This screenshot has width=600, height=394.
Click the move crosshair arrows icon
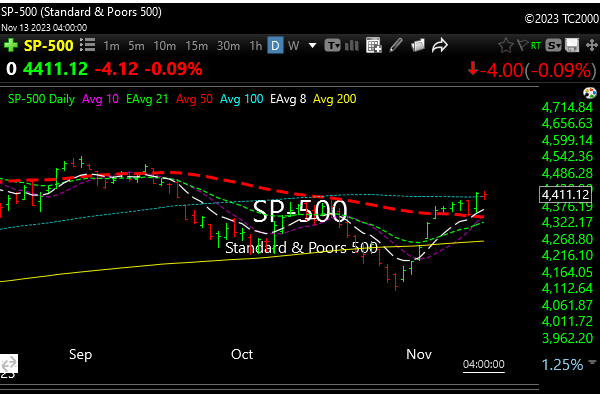(592, 45)
